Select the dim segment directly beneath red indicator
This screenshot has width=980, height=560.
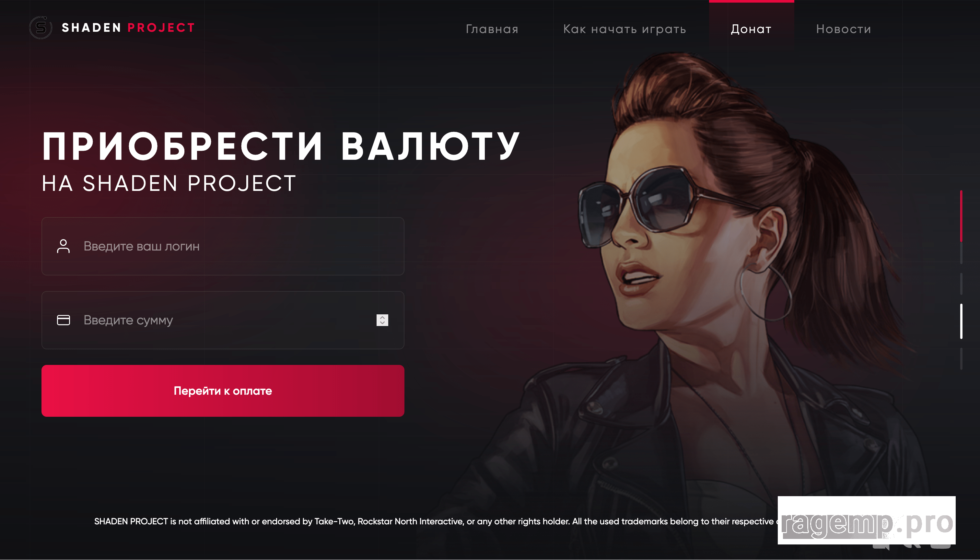click(x=961, y=253)
